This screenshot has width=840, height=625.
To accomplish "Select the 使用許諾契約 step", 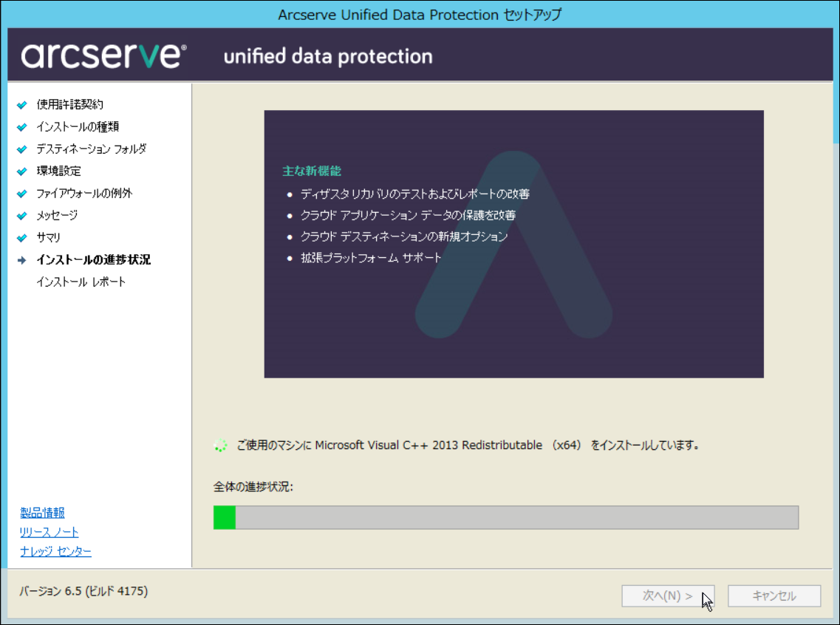I will [69, 104].
